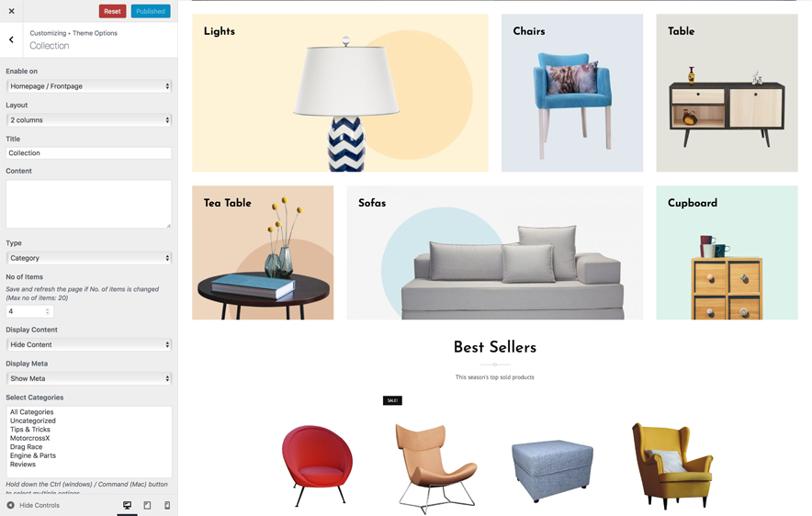Change the Display Meta Show Meta dropdown

pos(89,378)
